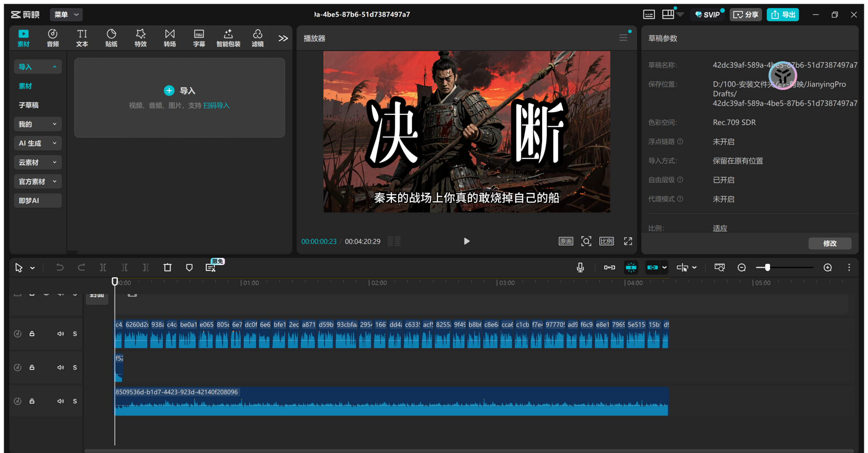Image resolution: width=868 pixels, height=453 pixels.
Task: Click the 扫码导入 scan import link
Action: 216,106
